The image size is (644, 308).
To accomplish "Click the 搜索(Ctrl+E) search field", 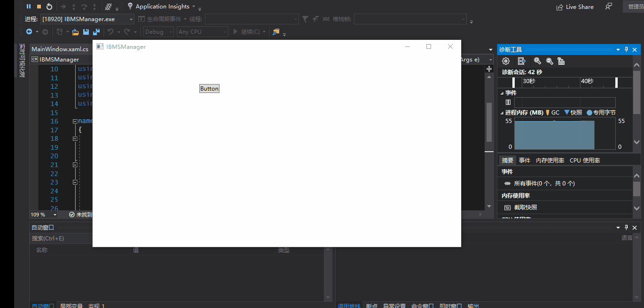I will pyautogui.click(x=61, y=239).
